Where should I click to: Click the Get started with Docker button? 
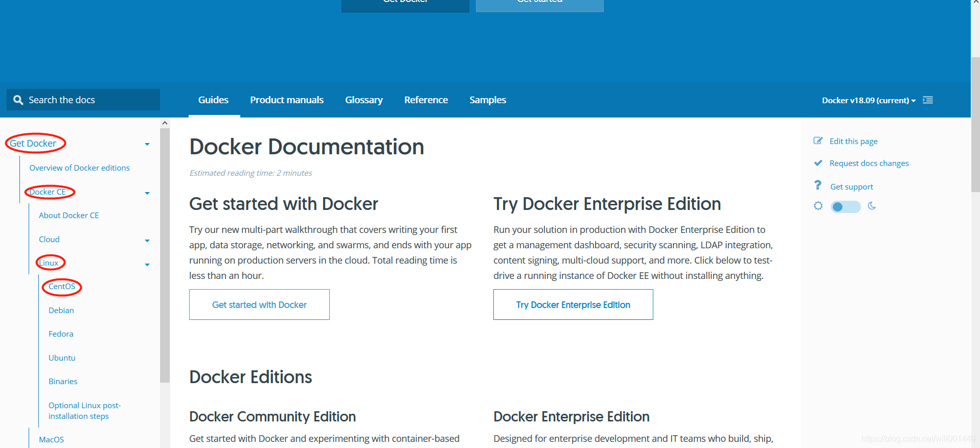(x=259, y=304)
